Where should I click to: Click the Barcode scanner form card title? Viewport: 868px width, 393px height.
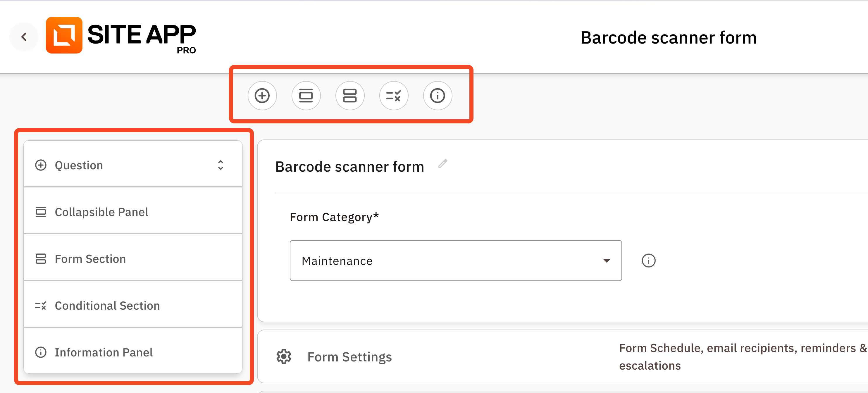pos(349,167)
